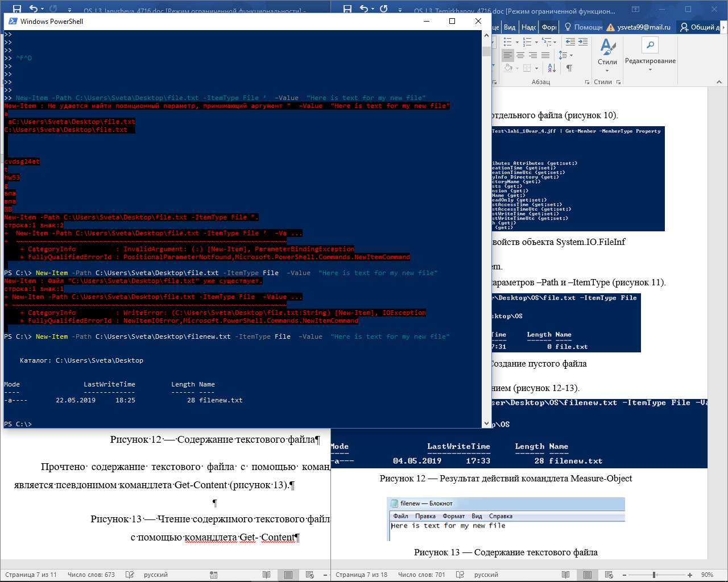Click the ysveta99@mail.ru account name
The image size is (728, 582).
(644, 27)
